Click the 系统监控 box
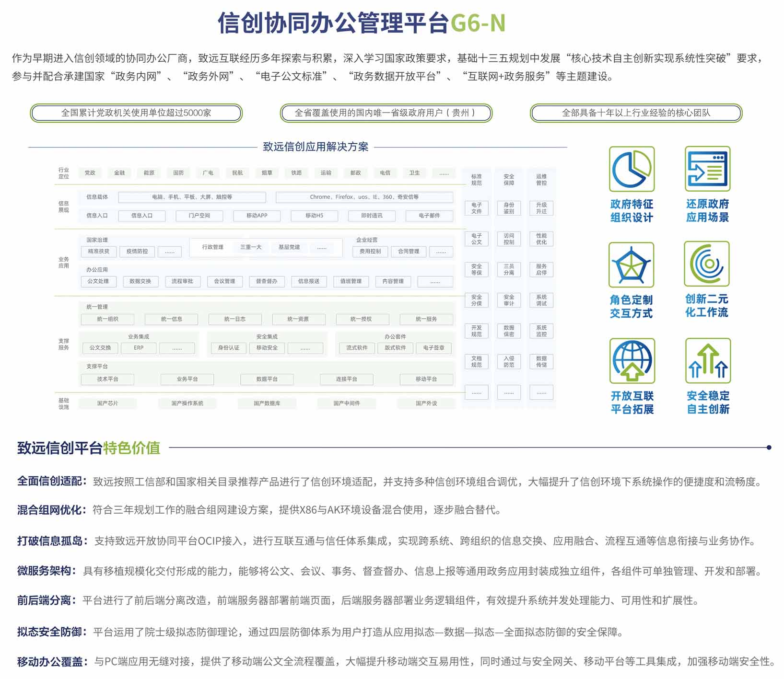The width and height of the screenshot is (784, 679). pyautogui.click(x=541, y=331)
